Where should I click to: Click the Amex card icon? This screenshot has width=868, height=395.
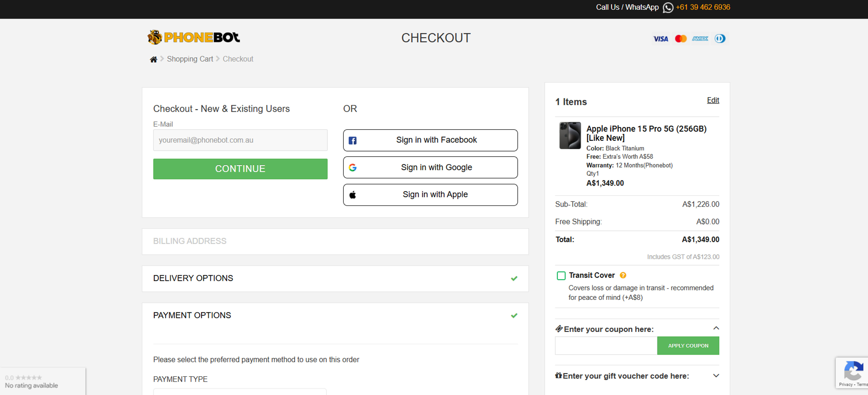click(700, 39)
